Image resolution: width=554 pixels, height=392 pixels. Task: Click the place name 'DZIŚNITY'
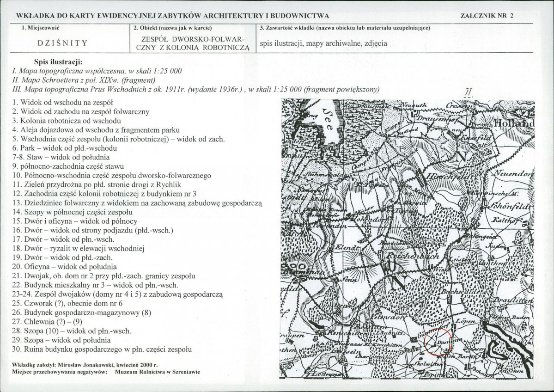pyautogui.click(x=62, y=43)
